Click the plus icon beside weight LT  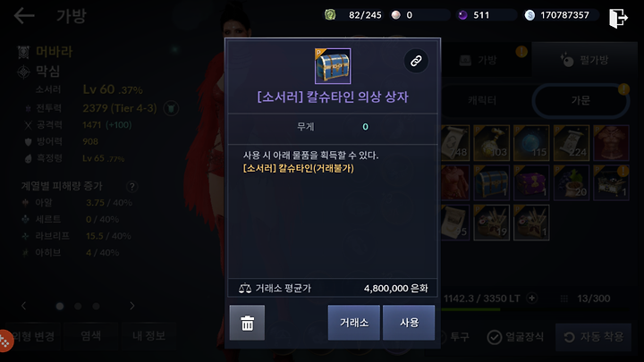[532, 298]
